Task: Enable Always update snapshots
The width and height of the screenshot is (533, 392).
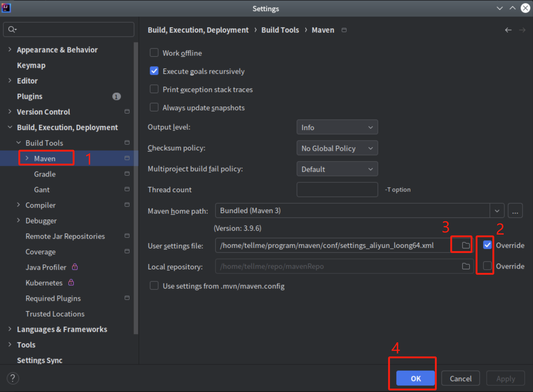Action: click(154, 107)
